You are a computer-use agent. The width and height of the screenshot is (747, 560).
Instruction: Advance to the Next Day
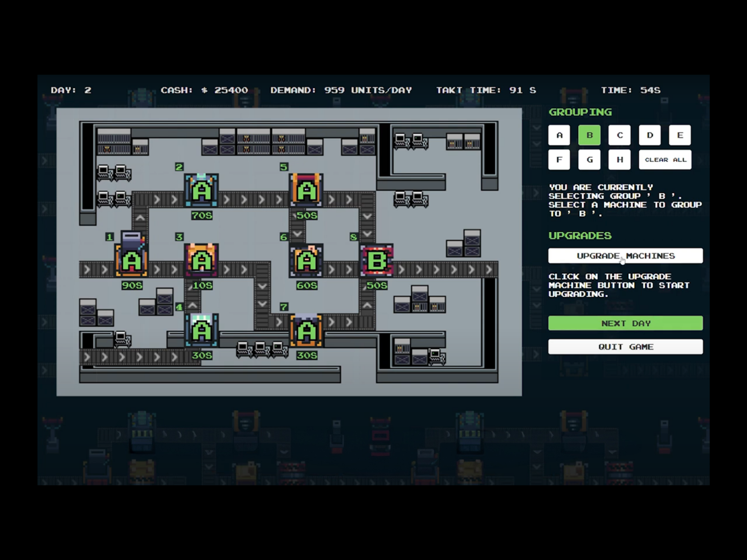[x=625, y=323]
